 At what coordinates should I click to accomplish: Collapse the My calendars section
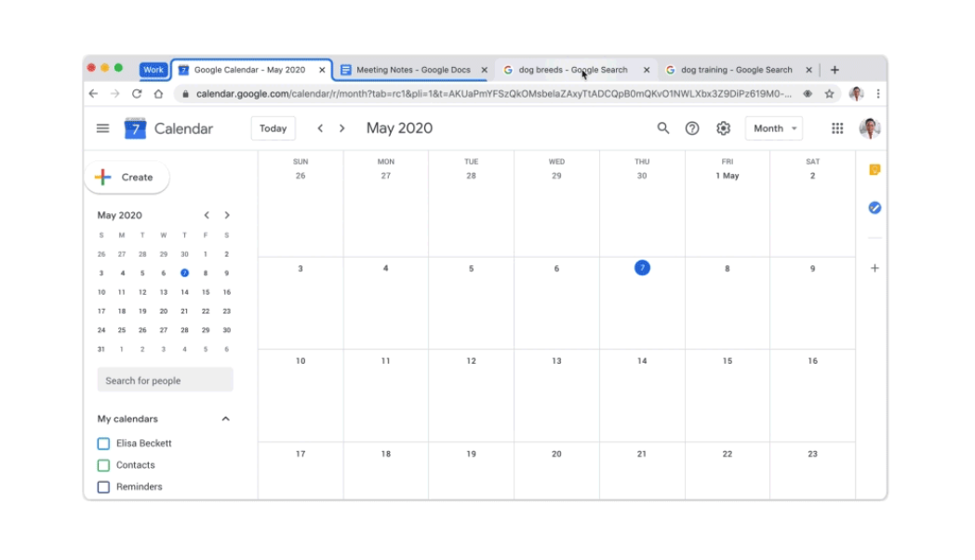(x=226, y=419)
